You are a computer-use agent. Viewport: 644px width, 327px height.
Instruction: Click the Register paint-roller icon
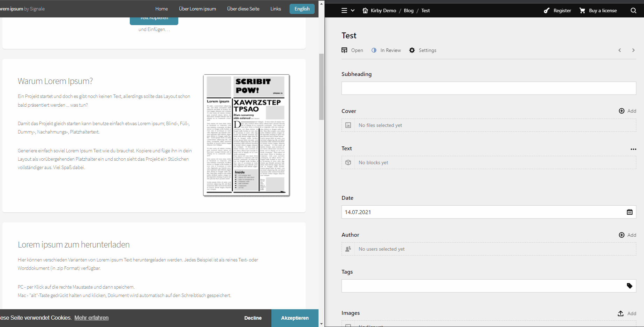coord(546,10)
